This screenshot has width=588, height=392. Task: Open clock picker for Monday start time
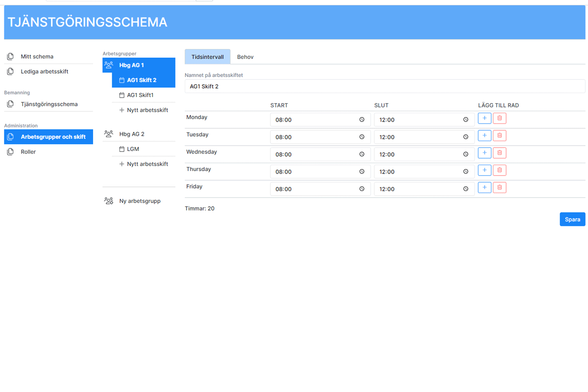click(362, 120)
